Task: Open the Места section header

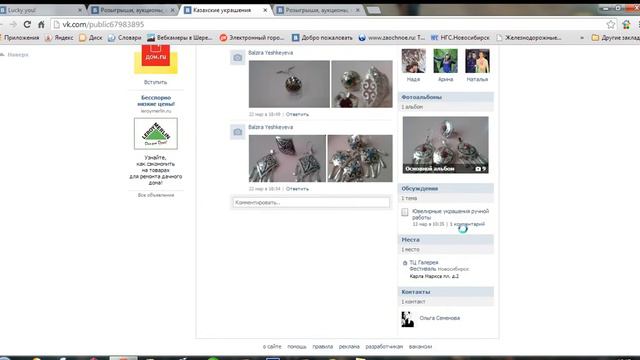Action: click(446, 240)
